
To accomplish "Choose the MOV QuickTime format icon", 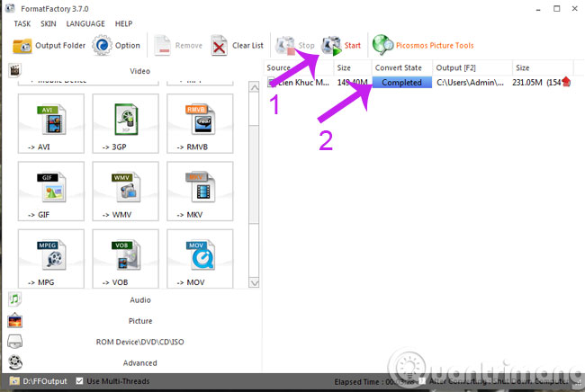I will point(201,254).
